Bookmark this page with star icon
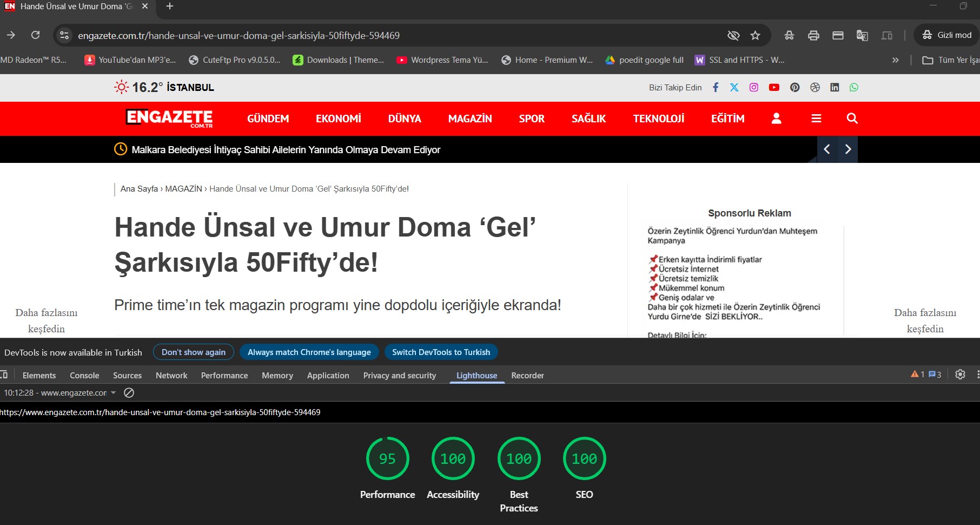Viewport: 980px width, 525px height. coord(755,36)
